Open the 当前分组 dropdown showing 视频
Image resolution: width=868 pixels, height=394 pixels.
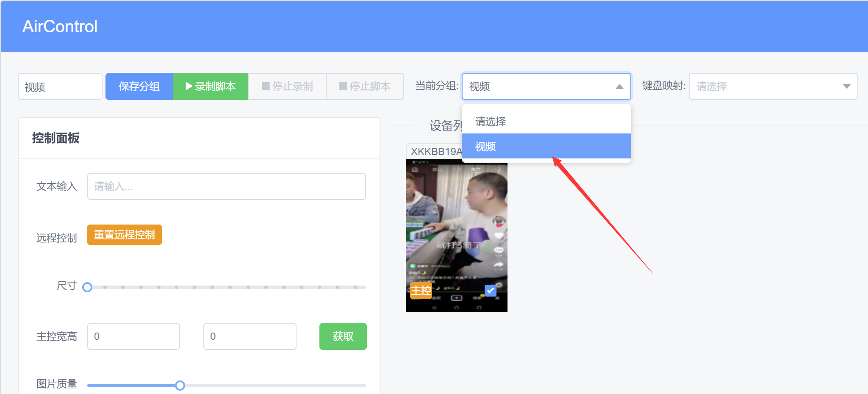point(546,86)
